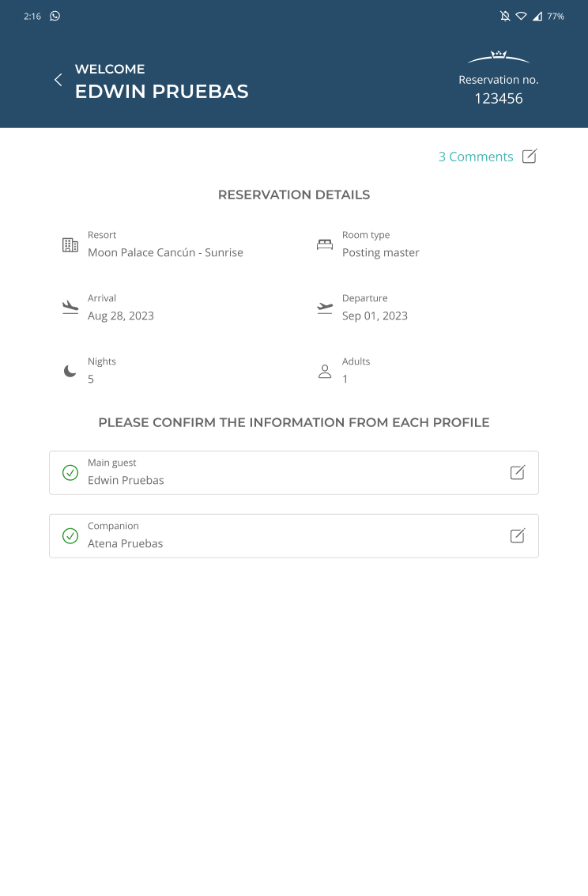588x896 pixels.
Task: Tap the Palace Resorts crown logo
Action: [499, 57]
